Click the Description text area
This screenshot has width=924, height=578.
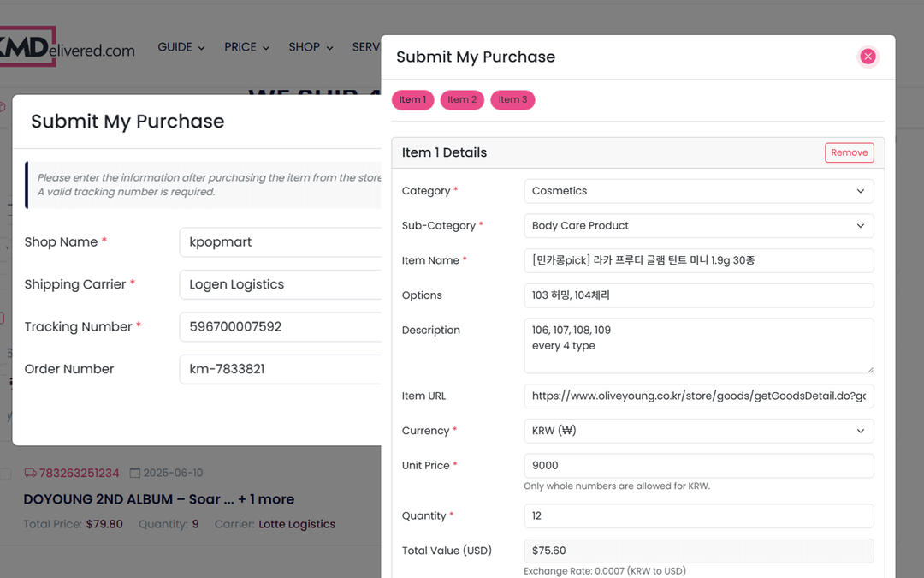(698, 346)
